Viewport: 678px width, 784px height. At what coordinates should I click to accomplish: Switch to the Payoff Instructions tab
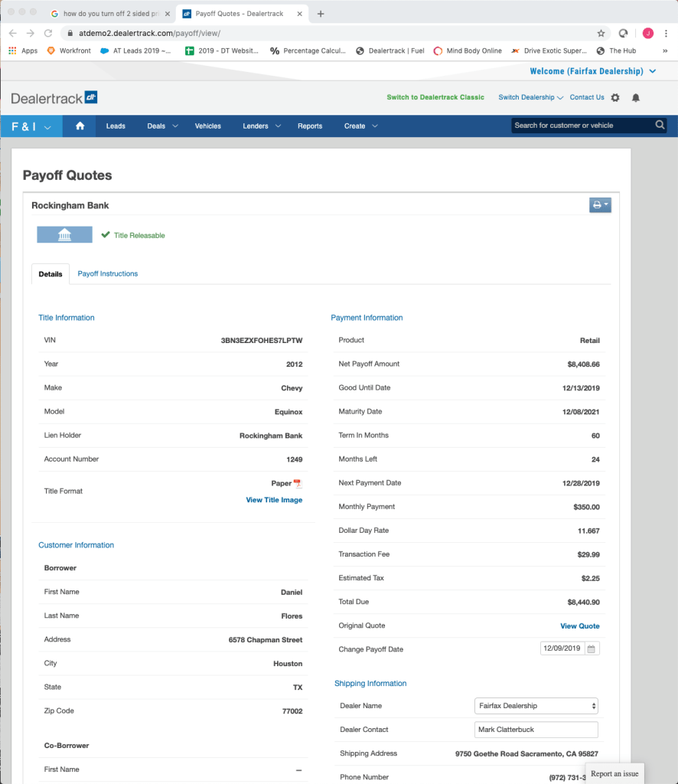click(x=107, y=273)
